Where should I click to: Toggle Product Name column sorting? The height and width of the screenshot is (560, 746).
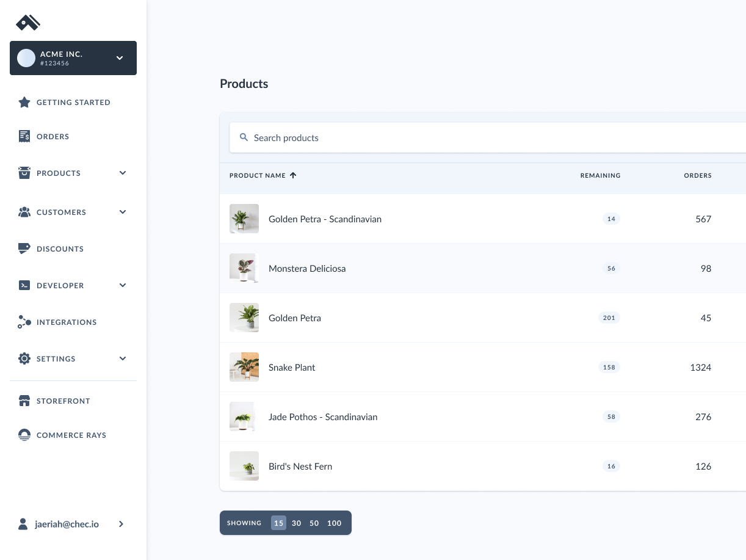coord(263,175)
